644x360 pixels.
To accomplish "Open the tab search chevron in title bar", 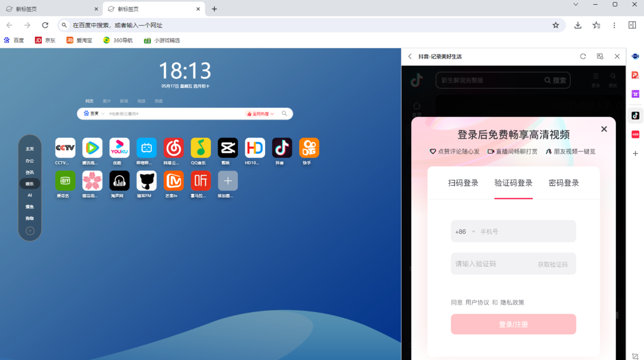I will [576, 4].
